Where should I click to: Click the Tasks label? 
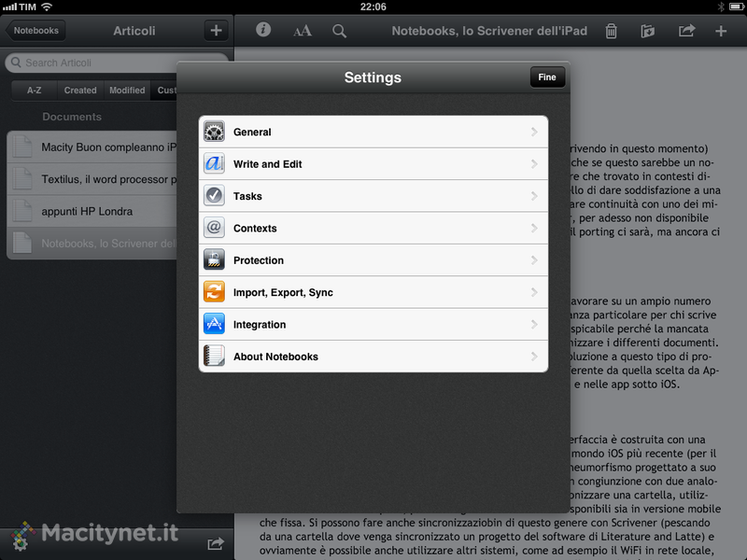[247, 196]
